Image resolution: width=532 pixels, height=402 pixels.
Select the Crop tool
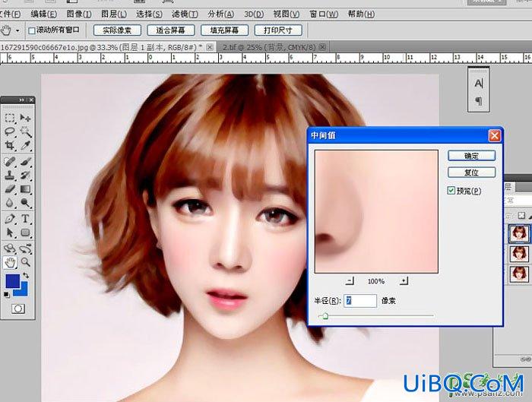coord(10,145)
